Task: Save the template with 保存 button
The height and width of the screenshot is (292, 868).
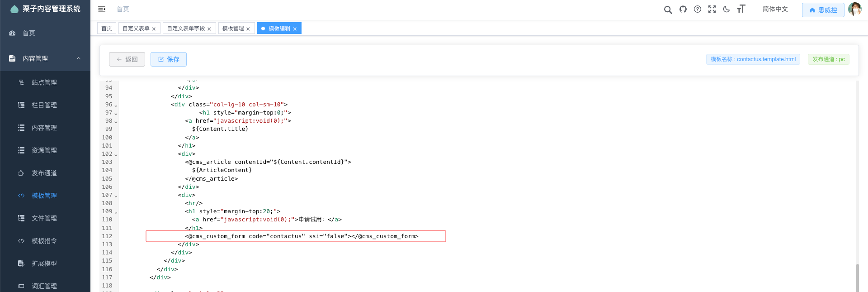Action: (x=169, y=59)
